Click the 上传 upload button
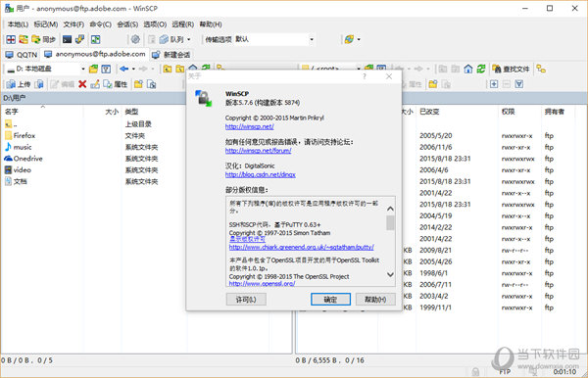588x378 pixels. click(x=19, y=84)
